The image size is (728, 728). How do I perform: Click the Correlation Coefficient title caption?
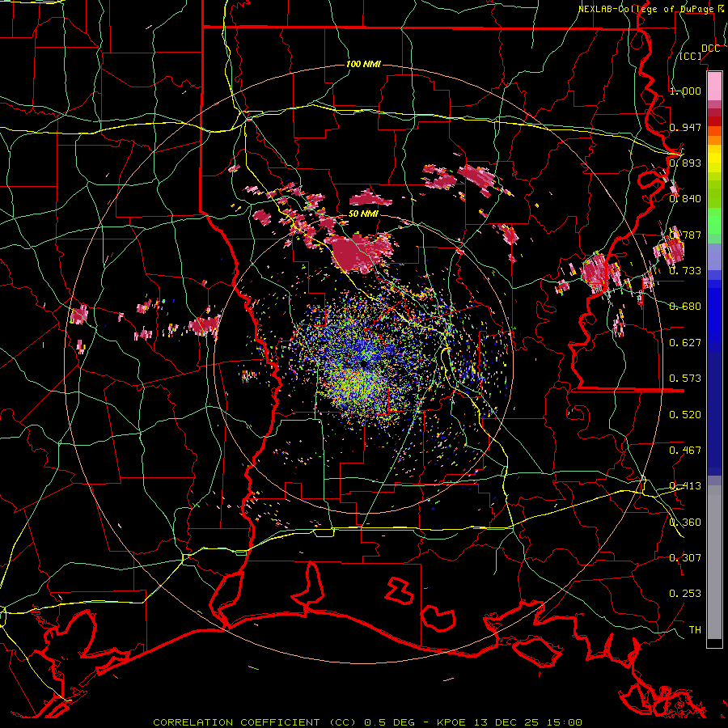[367, 722]
